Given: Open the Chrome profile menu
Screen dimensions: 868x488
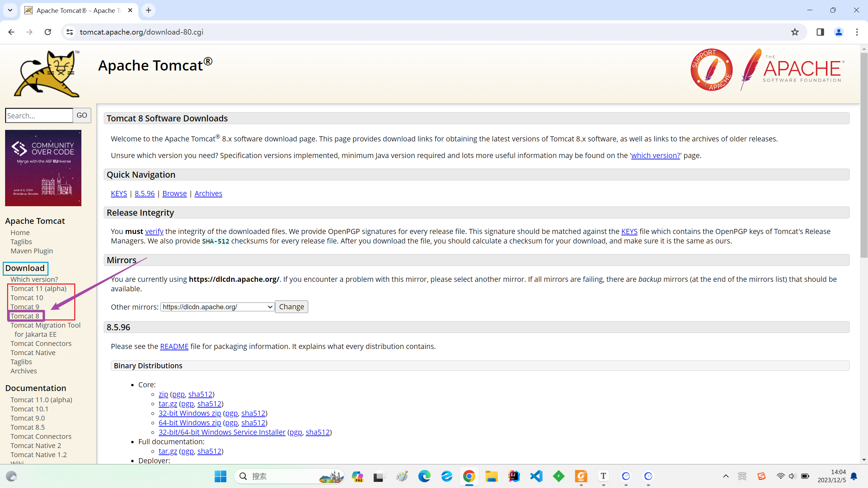Looking at the screenshot, I should [839, 32].
